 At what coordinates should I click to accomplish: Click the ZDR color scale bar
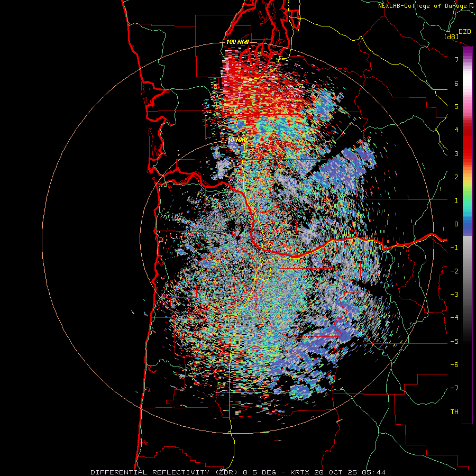[x=467, y=235]
